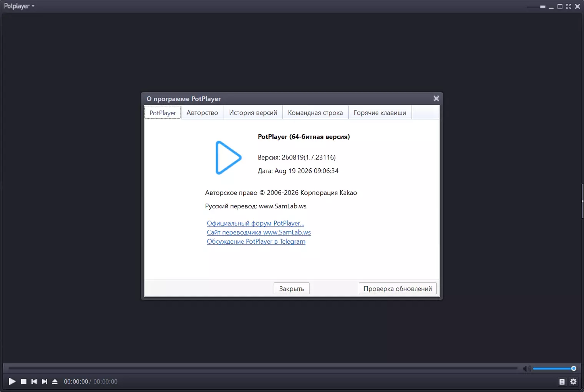The image size is (584, 392).
Task: Visit the Сайт переводчика www.SamLab.ws link
Action: coord(259,233)
